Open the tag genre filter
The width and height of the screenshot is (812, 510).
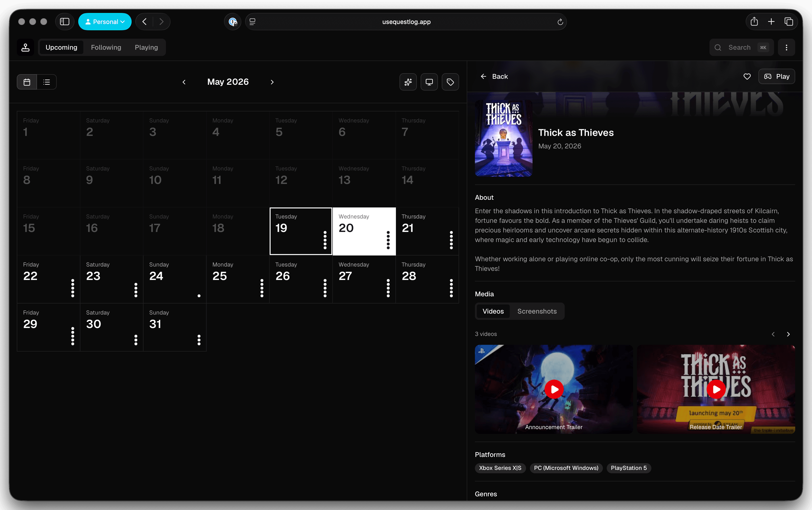450,82
